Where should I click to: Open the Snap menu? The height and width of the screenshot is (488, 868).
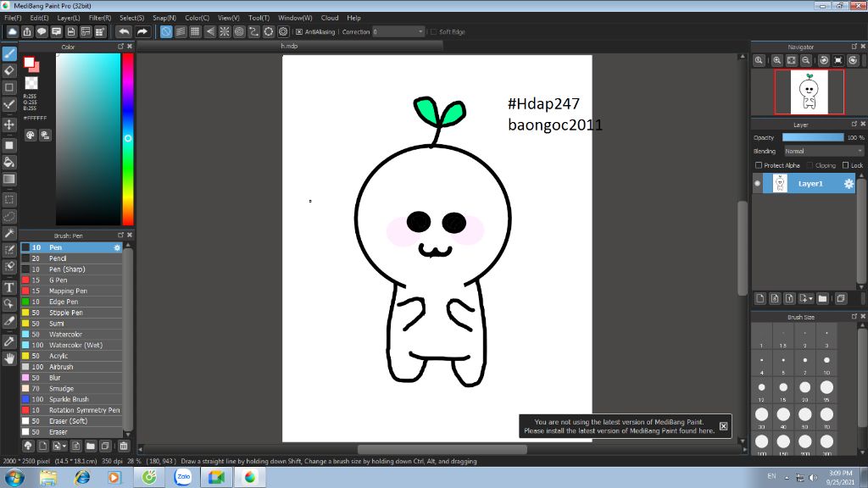pyautogui.click(x=164, y=18)
